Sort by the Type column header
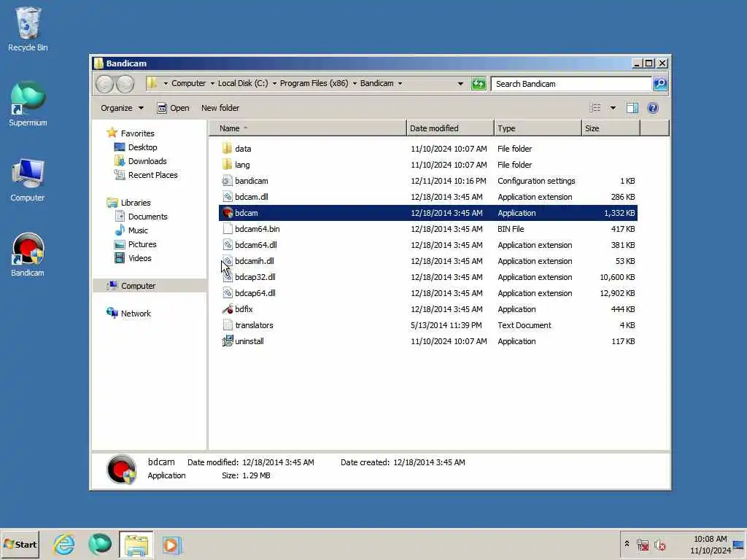This screenshot has height=560, width=747. tap(538, 128)
